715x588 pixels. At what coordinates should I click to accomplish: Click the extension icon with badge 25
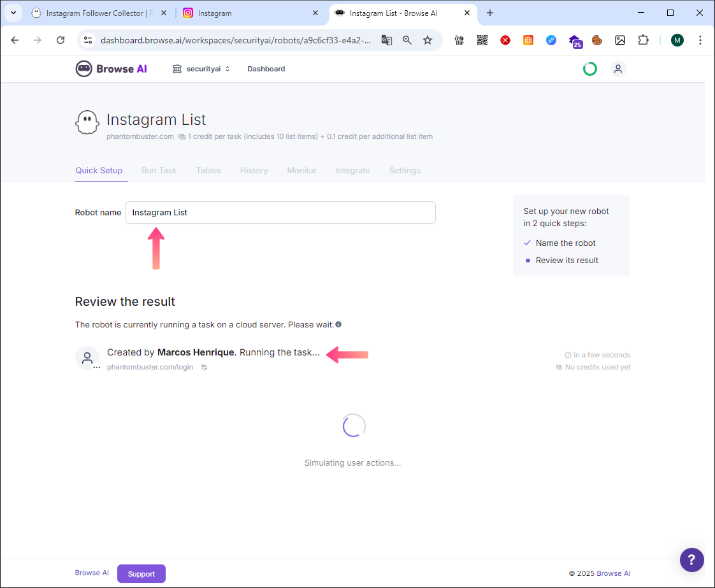coord(575,41)
